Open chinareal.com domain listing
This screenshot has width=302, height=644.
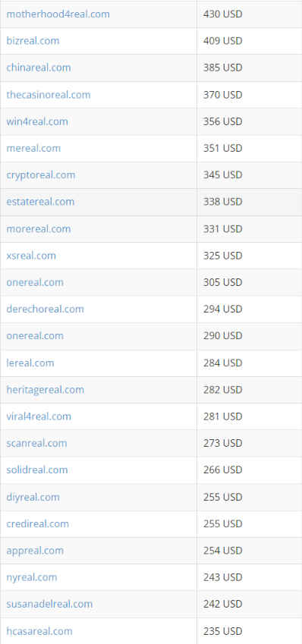point(39,68)
